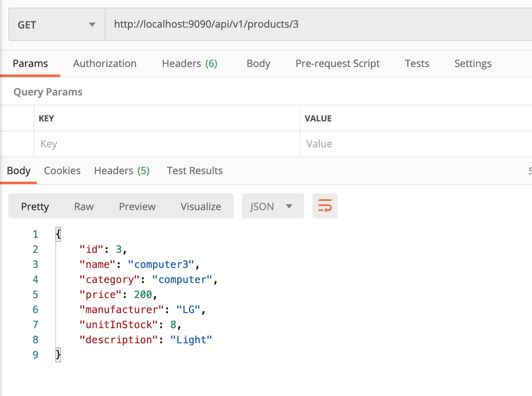
Task: Click the "LG" manufacturer value
Action: (x=189, y=310)
